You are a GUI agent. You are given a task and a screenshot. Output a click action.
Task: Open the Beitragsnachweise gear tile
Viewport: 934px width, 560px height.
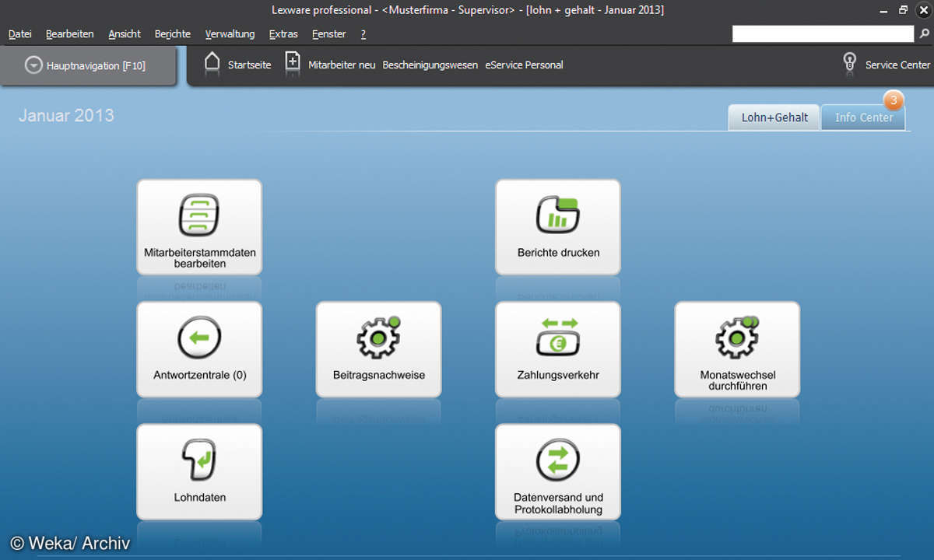[x=378, y=349]
